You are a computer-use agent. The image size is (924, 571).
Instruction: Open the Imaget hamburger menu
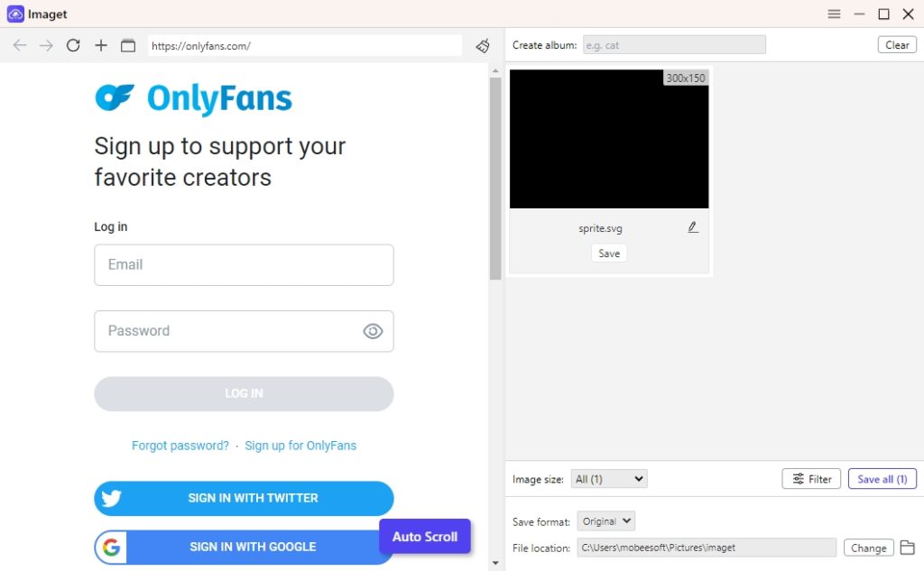pos(834,14)
